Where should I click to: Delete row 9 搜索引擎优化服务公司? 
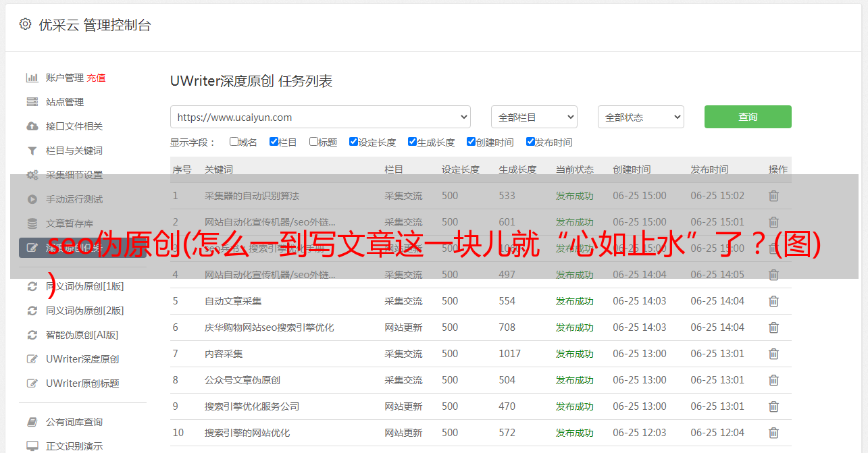click(774, 406)
